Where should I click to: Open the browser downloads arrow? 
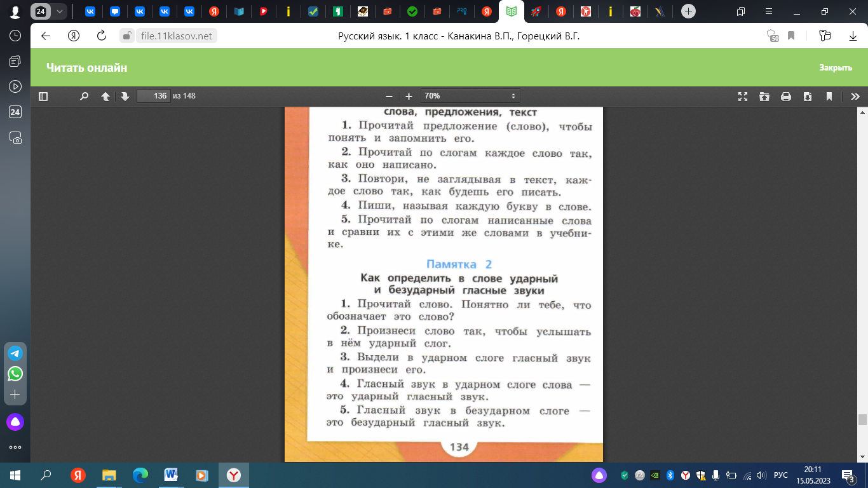pyautogui.click(x=853, y=36)
